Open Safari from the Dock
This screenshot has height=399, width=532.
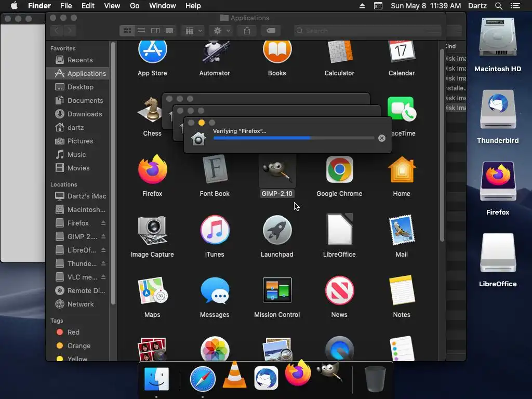(203, 379)
